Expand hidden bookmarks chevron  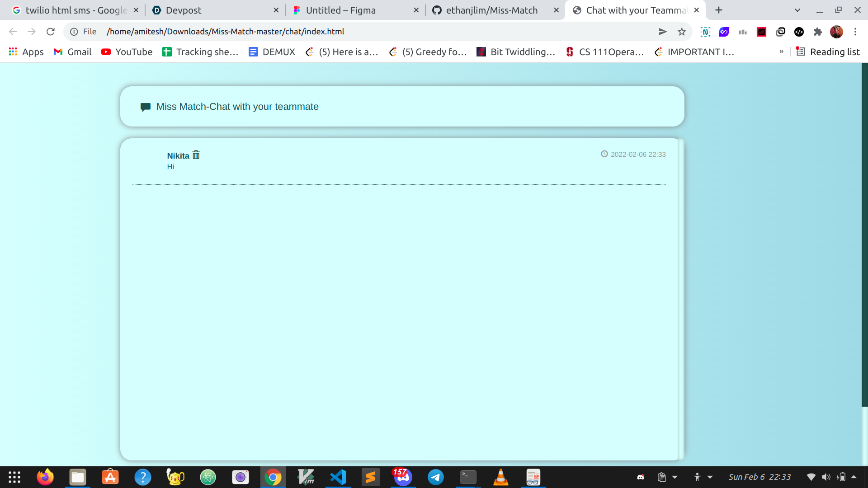[x=781, y=52]
